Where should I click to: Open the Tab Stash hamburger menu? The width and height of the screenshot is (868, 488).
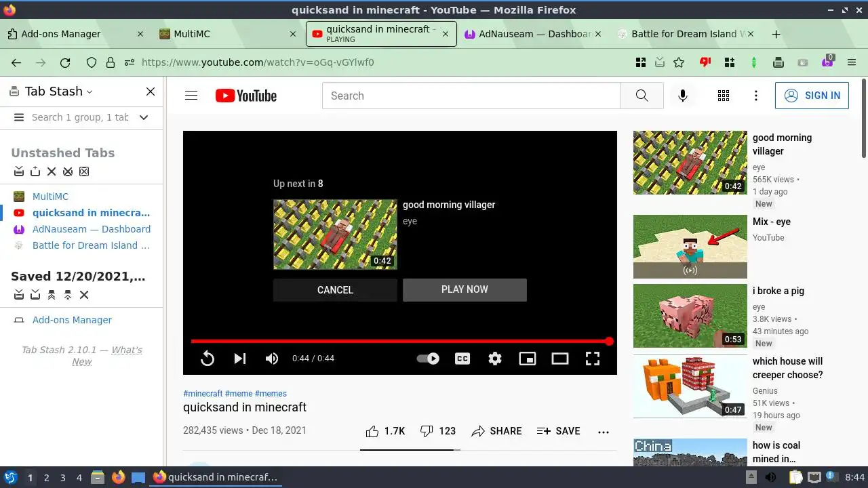(19, 117)
